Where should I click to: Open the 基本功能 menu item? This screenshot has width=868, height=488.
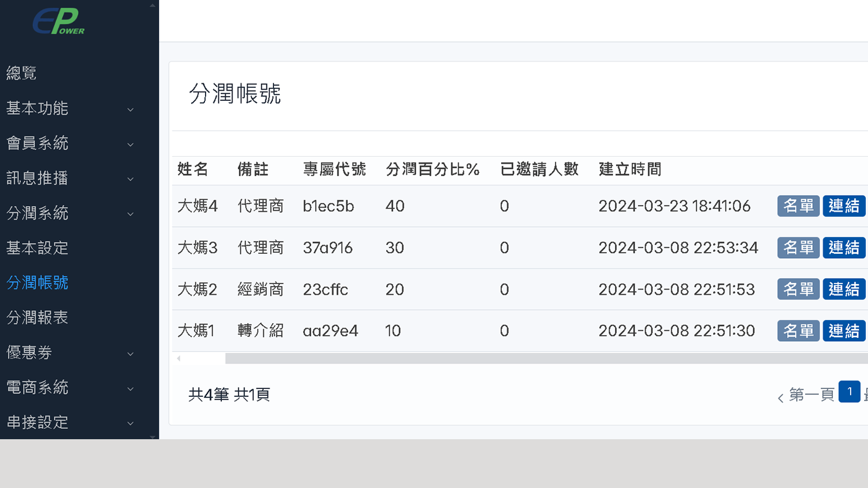37,108
